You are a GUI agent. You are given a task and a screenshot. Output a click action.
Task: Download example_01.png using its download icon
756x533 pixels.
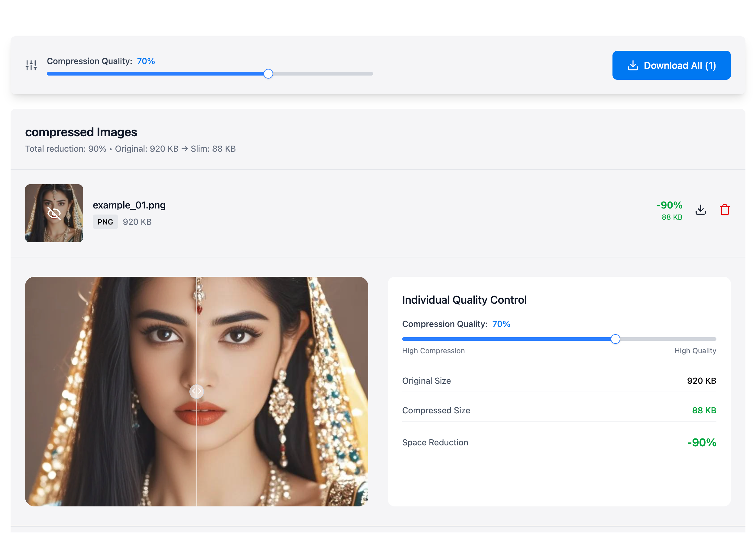pos(700,210)
